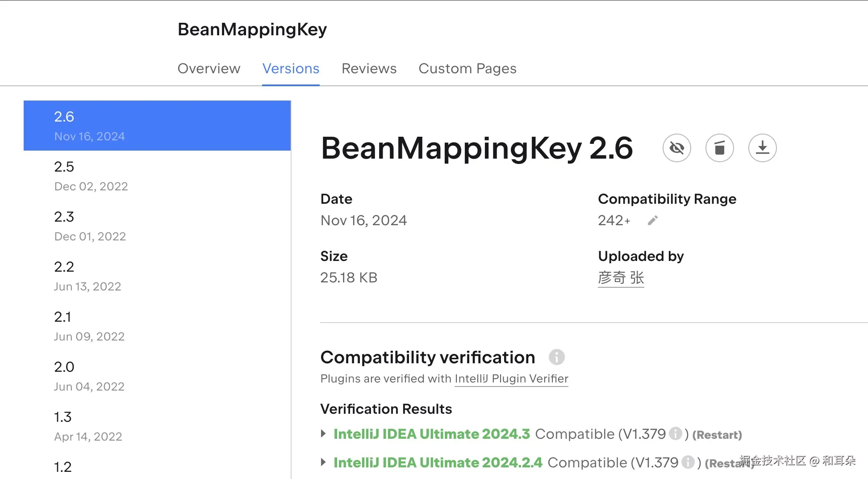Open uploader profile 彦奇 张
This screenshot has width=868, height=479.
pos(621,277)
